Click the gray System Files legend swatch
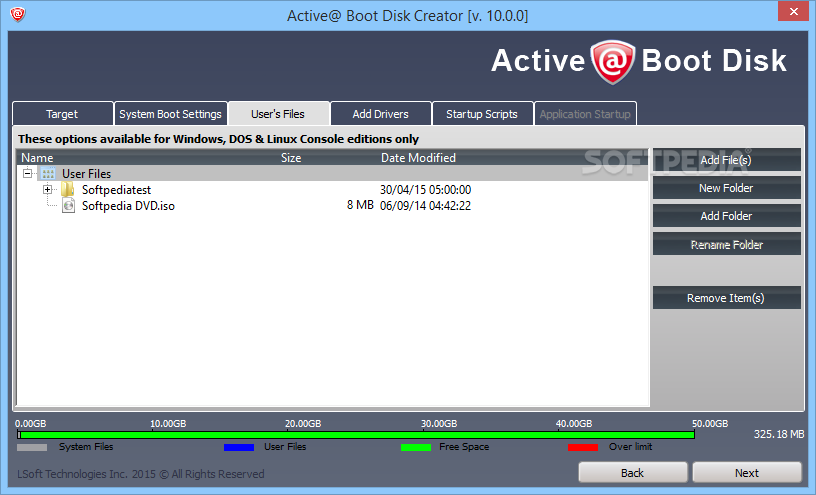The height and width of the screenshot is (495, 816). tap(32, 447)
